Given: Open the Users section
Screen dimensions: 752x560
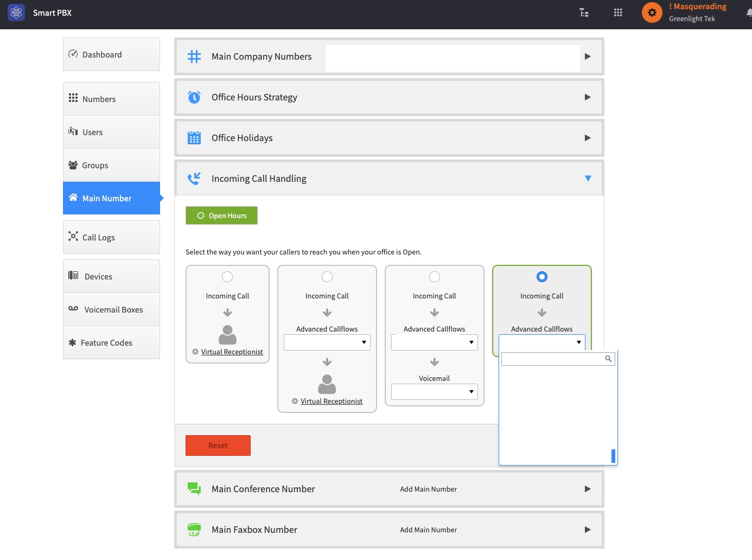Looking at the screenshot, I should [x=93, y=132].
